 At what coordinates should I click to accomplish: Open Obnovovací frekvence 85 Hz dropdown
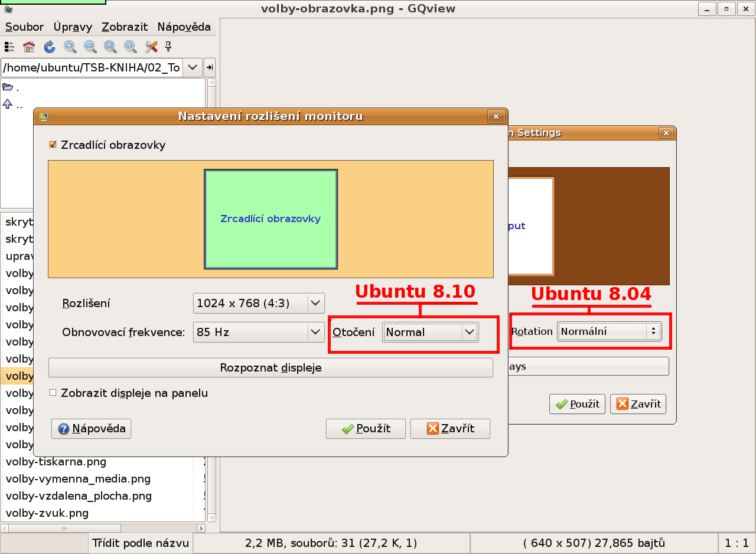coord(259,333)
